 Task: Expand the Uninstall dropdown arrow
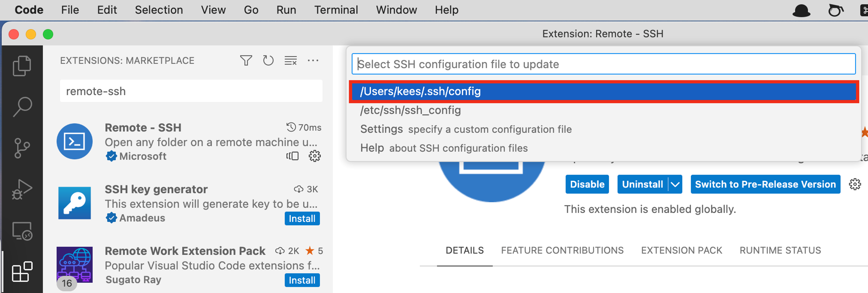click(675, 184)
